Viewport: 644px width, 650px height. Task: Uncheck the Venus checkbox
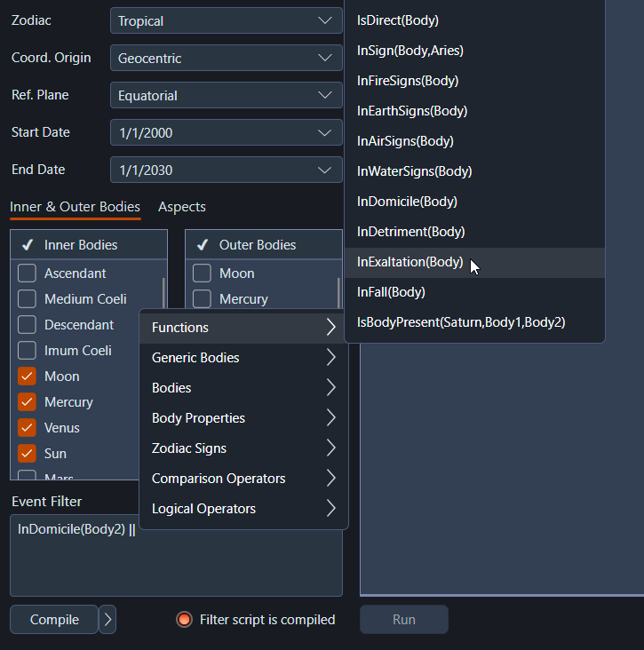27,428
